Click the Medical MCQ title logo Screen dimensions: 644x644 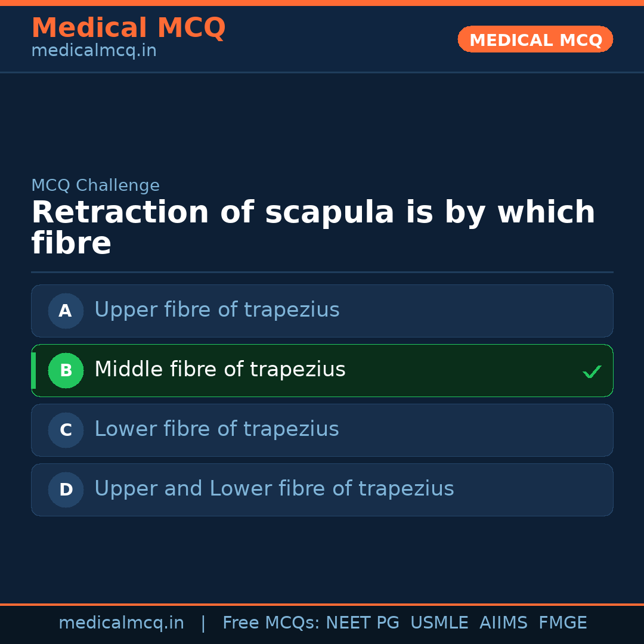pyautogui.click(x=128, y=28)
